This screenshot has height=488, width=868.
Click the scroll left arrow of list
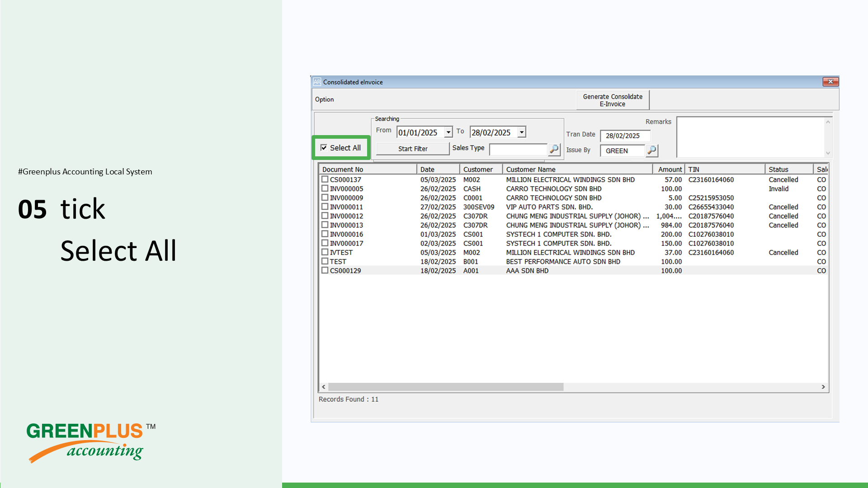(324, 387)
